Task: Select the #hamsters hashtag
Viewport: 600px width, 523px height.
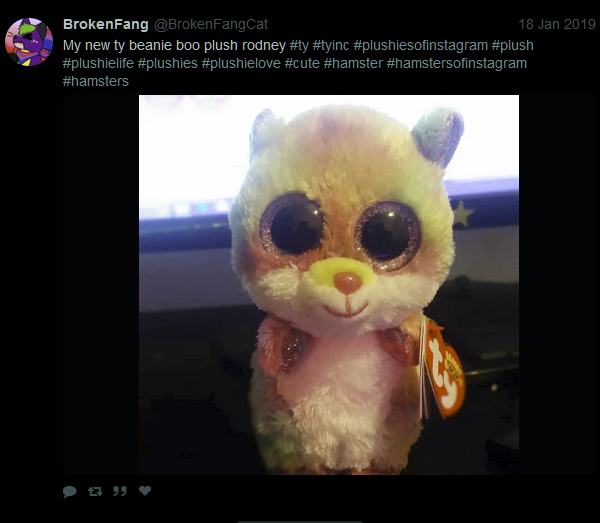Action: [x=96, y=81]
